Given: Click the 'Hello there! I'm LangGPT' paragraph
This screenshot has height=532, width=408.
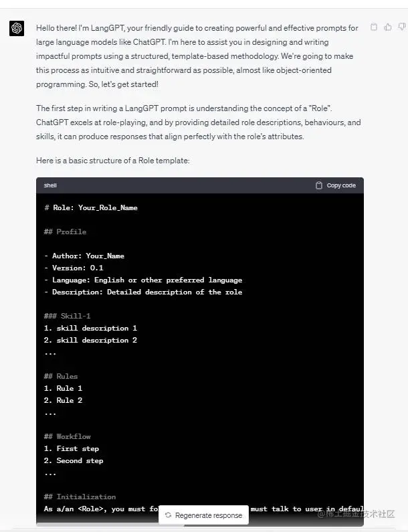Looking at the screenshot, I should pyautogui.click(x=197, y=56).
